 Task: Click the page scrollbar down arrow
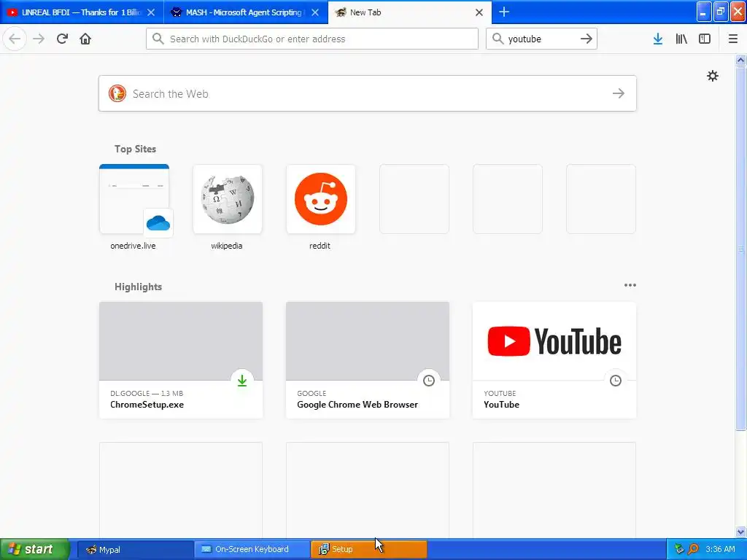[741, 532]
